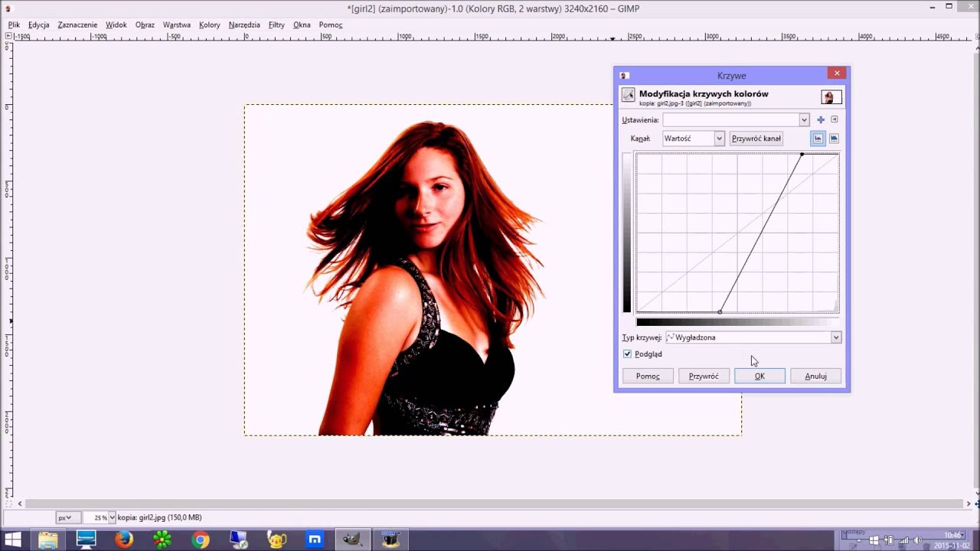The image size is (980, 551).
Task: Open the Narzędzia menu
Action: pyautogui.click(x=244, y=24)
